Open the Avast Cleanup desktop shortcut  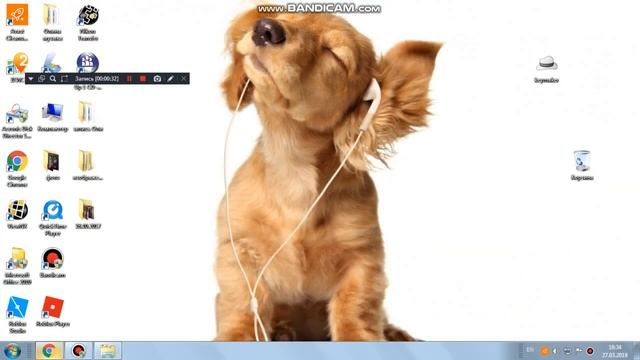tap(17, 22)
